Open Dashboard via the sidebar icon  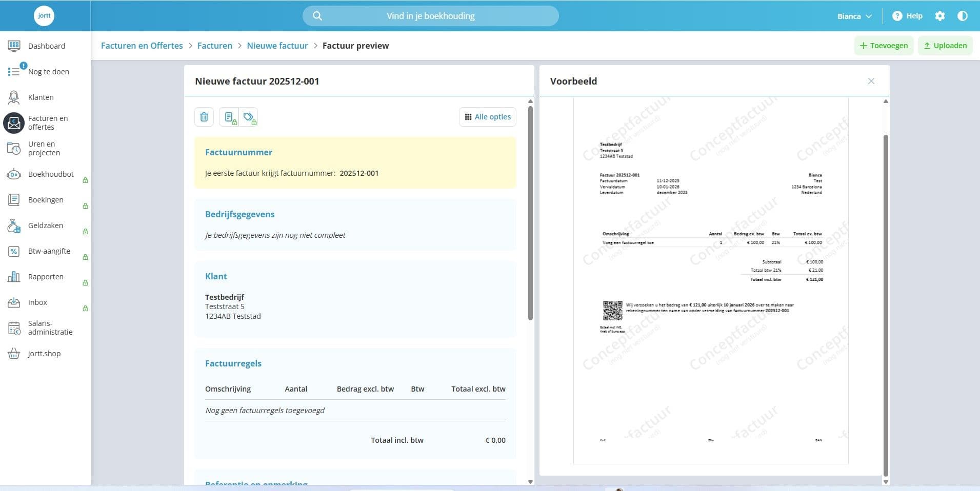tap(14, 46)
